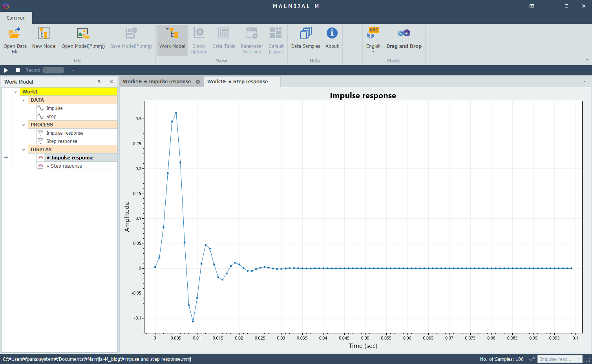This screenshot has height=364, width=592.
Task: Click the ★ Step response chart icon
Action: coord(40,166)
